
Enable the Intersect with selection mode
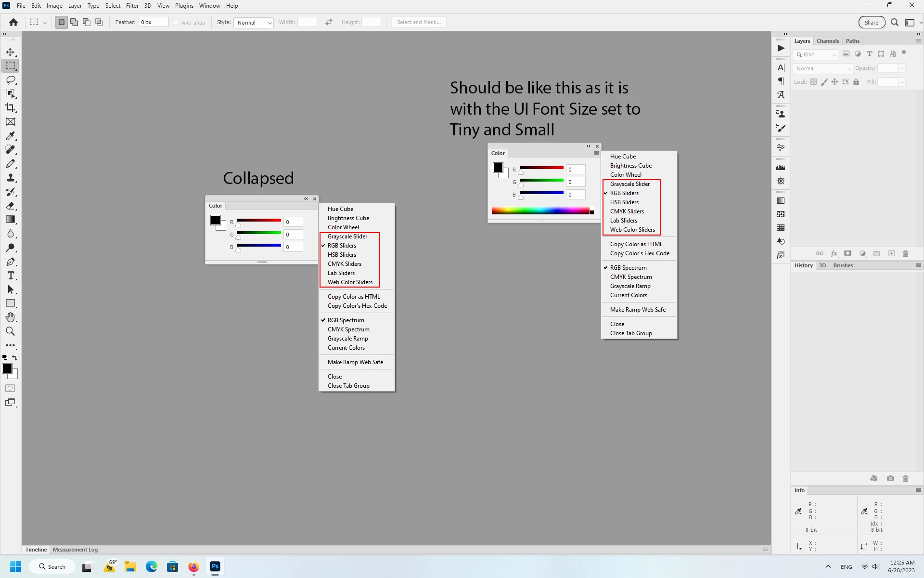[x=99, y=22]
